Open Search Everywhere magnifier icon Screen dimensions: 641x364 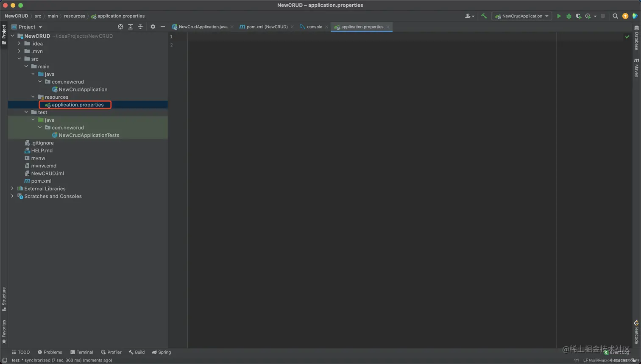pyautogui.click(x=615, y=16)
